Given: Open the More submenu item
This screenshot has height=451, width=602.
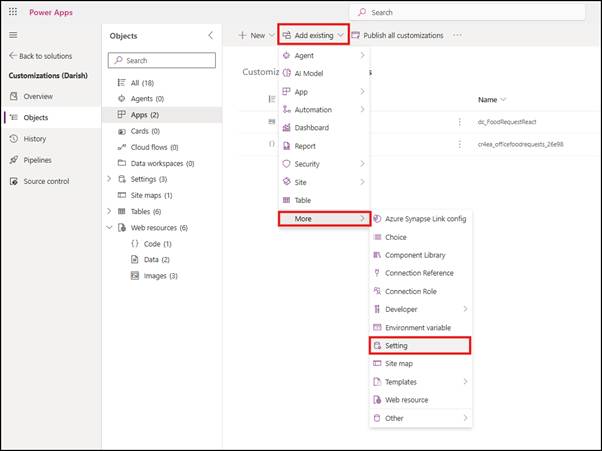Looking at the screenshot, I should (324, 218).
